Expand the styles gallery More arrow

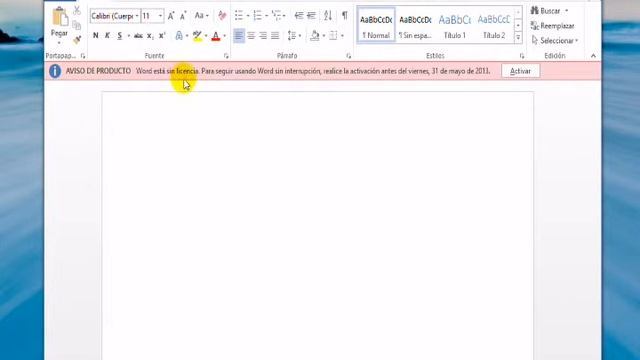(518, 38)
